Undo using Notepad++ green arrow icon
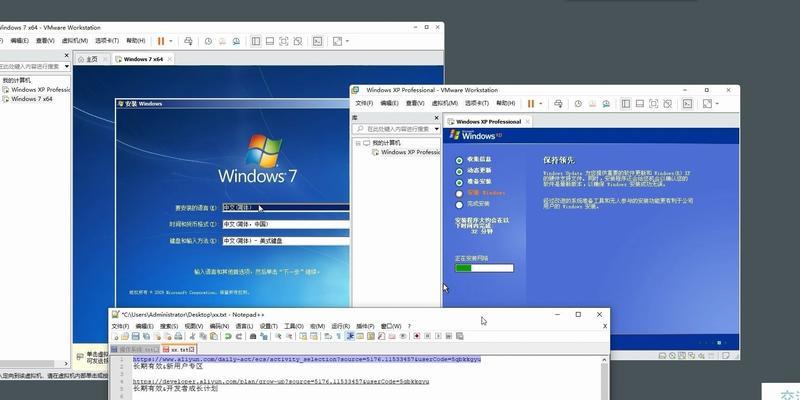800x400 pixels. (228, 336)
